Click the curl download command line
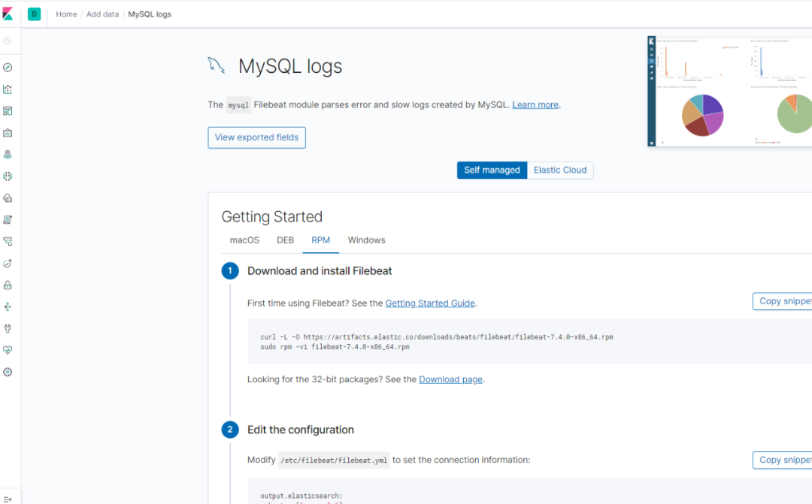The height and width of the screenshot is (504, 812). pos(437,337)
